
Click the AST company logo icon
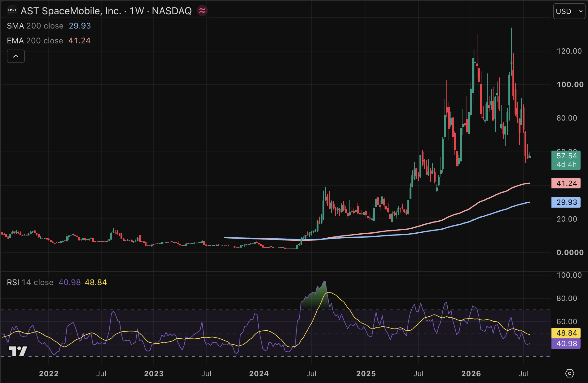point(12,11)
